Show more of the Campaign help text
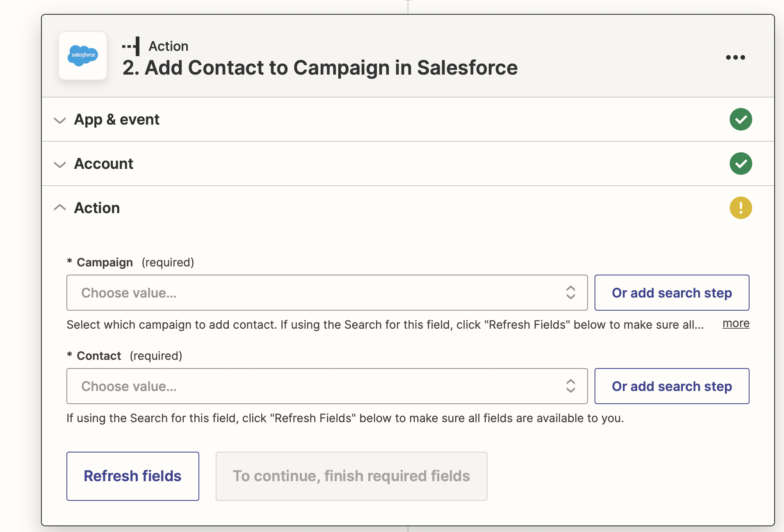784x532 pixels. click(x=736, y=323)
